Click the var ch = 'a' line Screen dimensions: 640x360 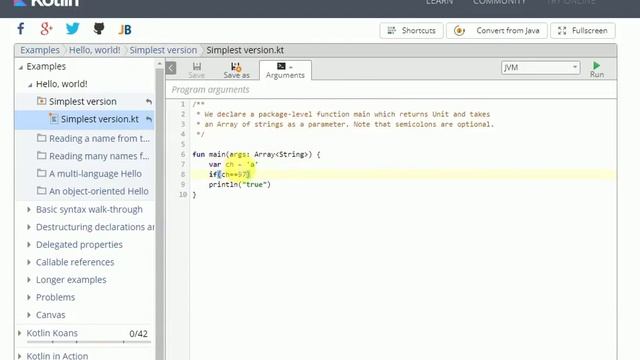(233, 164)
